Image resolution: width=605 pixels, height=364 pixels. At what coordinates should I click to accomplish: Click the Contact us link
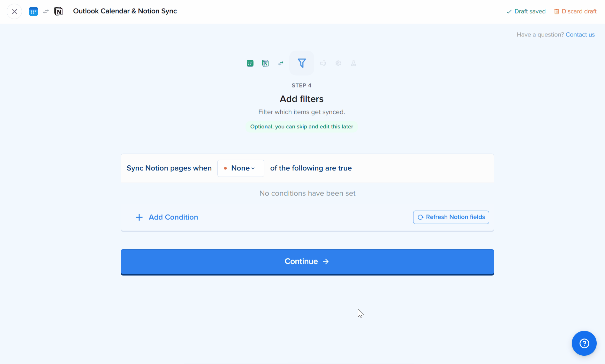(580, 34)
